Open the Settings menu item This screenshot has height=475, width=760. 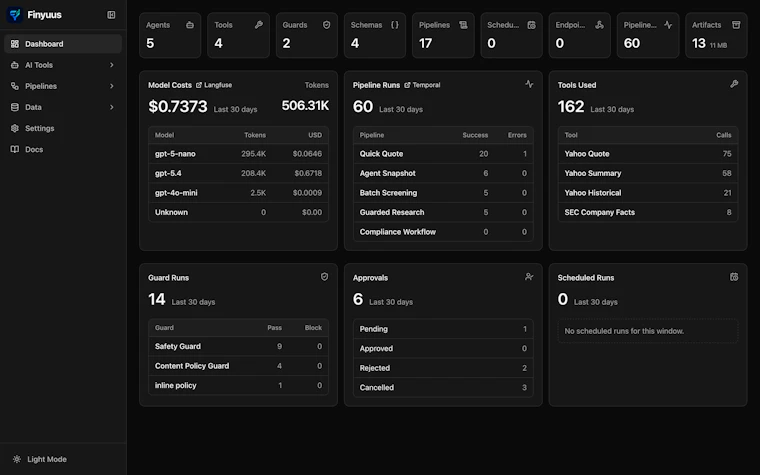[63, 128]
